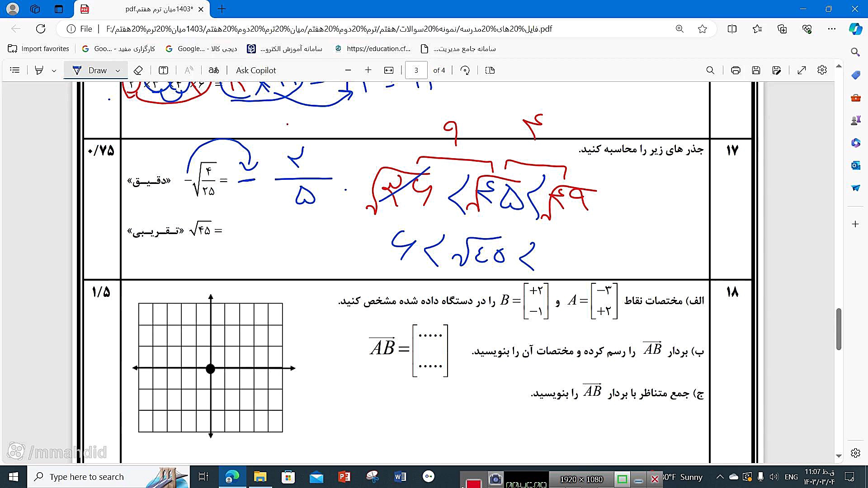Click the site information icon beside File

click(x=71, y=29)
